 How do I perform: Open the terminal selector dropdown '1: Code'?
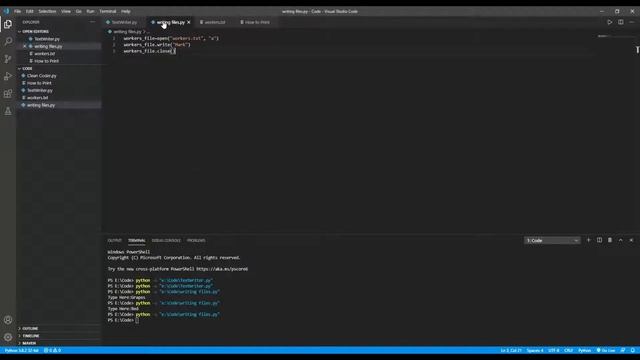(552, 240)
